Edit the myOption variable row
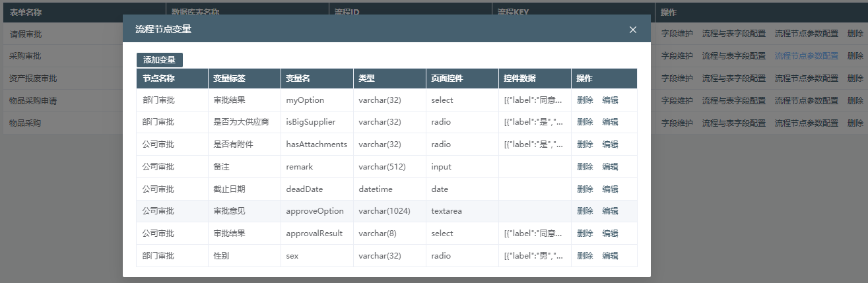 coord(610,100)
